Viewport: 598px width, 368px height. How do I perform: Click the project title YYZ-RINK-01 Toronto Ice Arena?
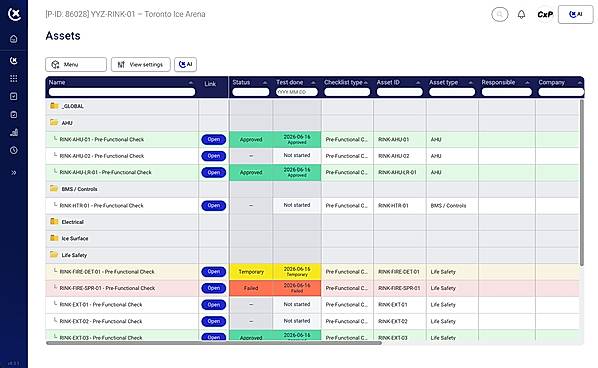[x=125, y=14]
